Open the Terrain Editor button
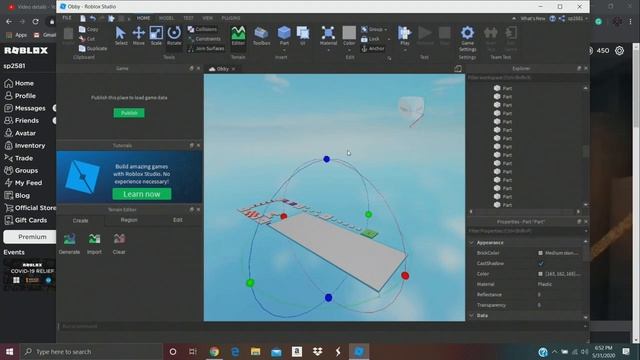 pyautogui.click(x=238, y=36)
